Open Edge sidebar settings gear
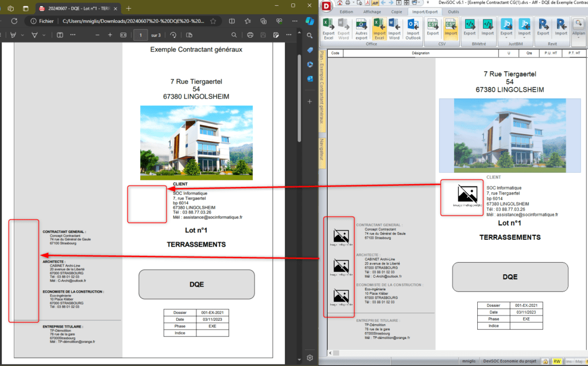This screenshot has width=588, height=366. tap(310, 358)
